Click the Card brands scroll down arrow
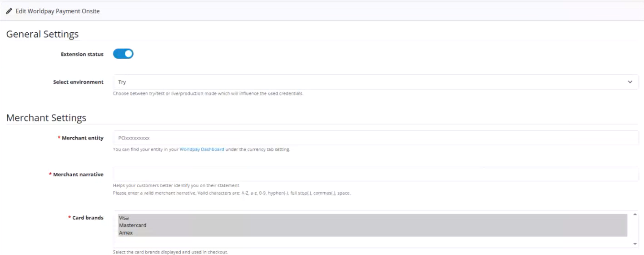 (x=635, y=244)
